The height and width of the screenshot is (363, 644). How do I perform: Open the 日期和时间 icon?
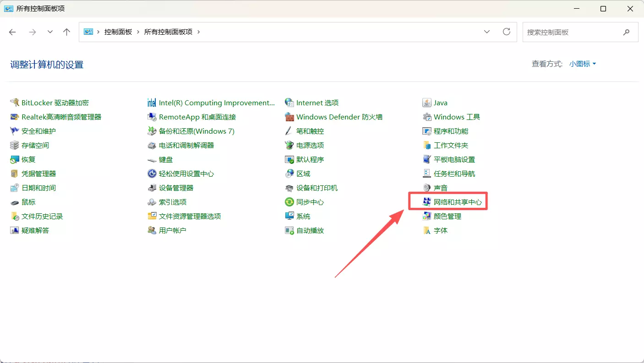[x=14, y=188]
